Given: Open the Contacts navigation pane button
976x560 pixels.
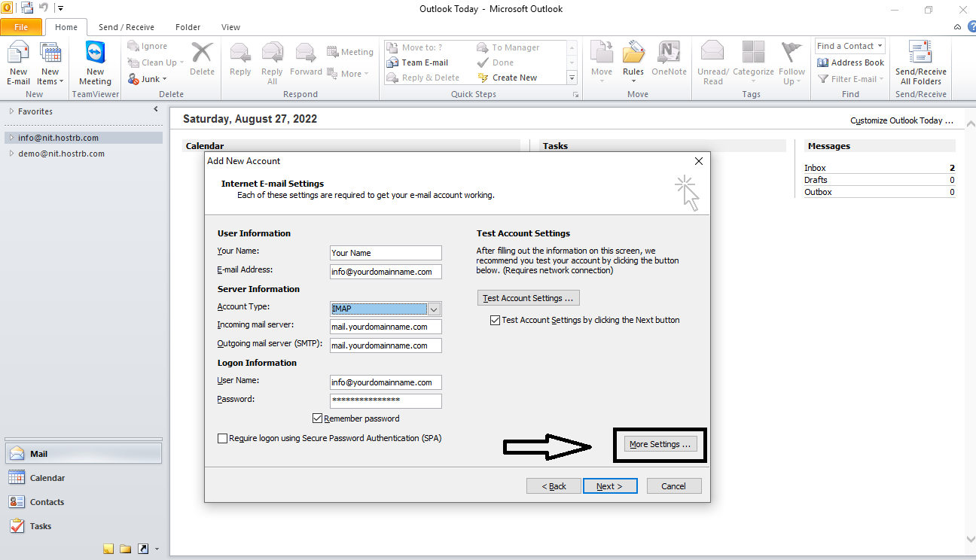Looking at the screenshot, I should pos(83,502).
